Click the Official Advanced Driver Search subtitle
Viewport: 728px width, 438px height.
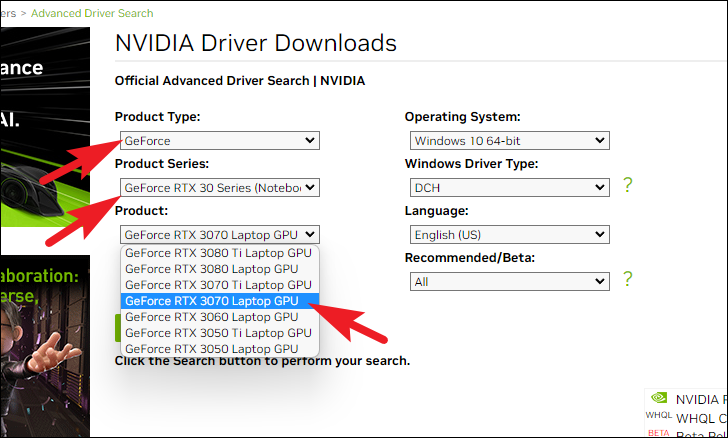pos(240,81)
